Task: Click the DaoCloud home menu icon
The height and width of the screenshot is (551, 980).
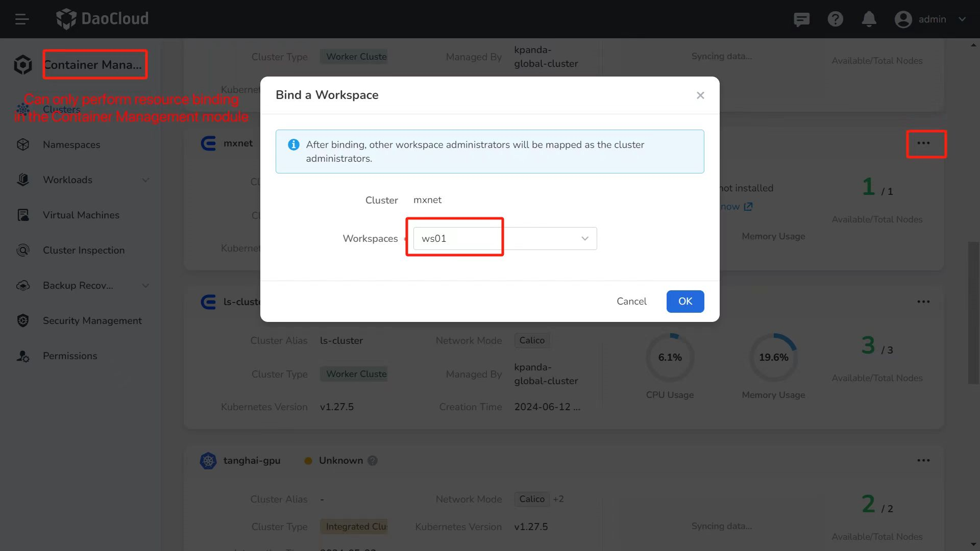Action: coord(21,18)
